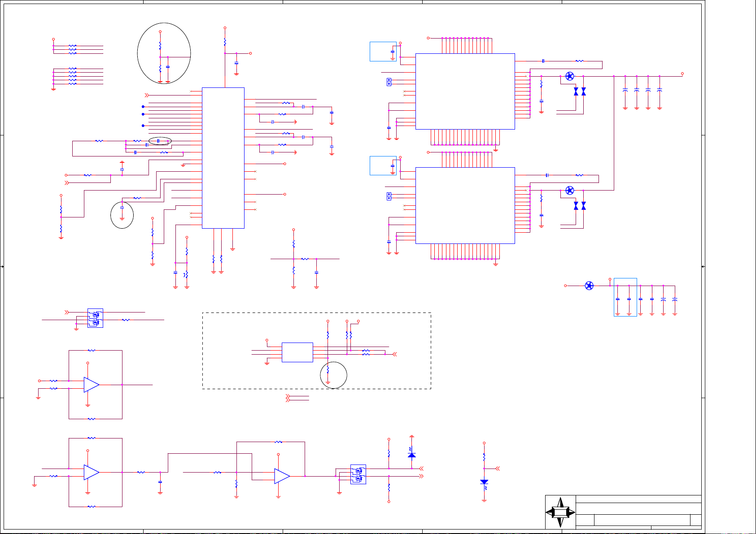Select the op-amp triangle in middle-left feedback loop
Screen dimensions: 756x534
[92, 385]
